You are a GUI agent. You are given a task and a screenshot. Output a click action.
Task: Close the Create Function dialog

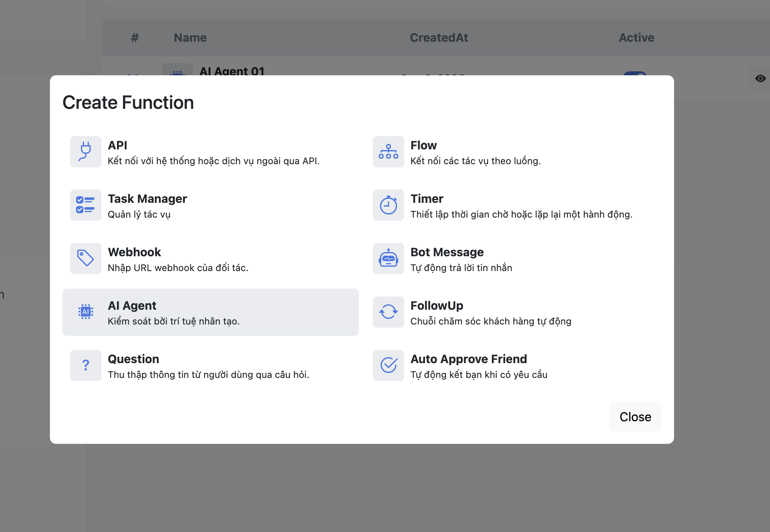coord(635,417)
